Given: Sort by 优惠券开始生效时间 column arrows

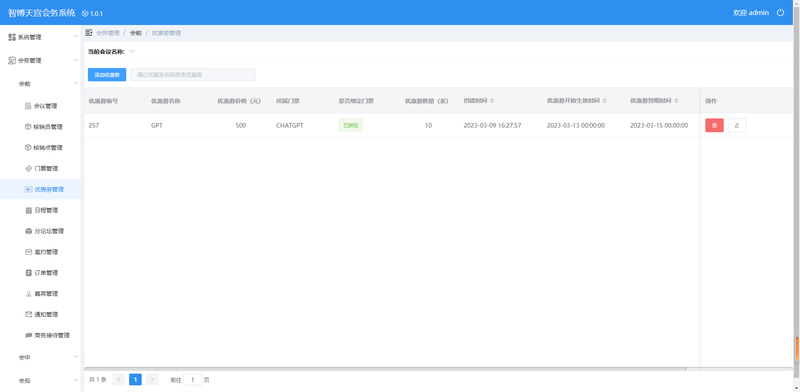Looking at the screenshot, I should pyautogui.click(x=604, y=101).
